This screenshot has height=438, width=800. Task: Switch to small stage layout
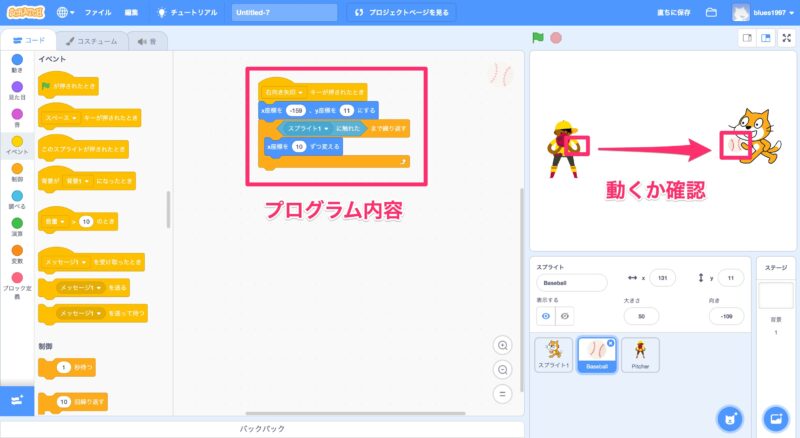746,38
